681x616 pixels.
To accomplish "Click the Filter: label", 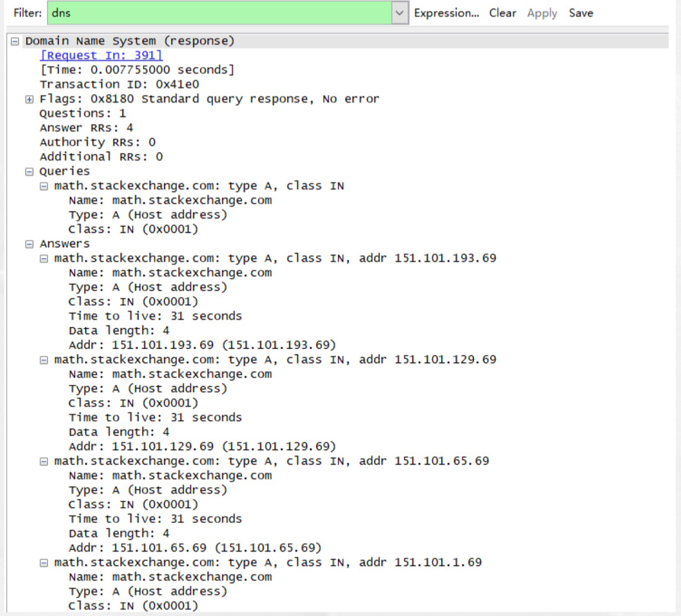I will click(28, 13).
